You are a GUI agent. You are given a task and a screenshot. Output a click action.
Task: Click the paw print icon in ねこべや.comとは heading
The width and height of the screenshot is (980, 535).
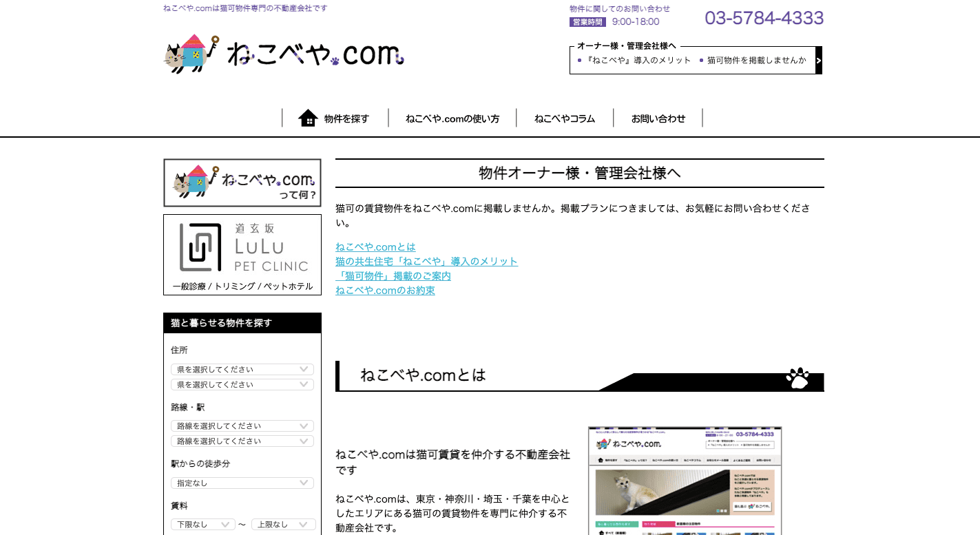coord(797,378)
